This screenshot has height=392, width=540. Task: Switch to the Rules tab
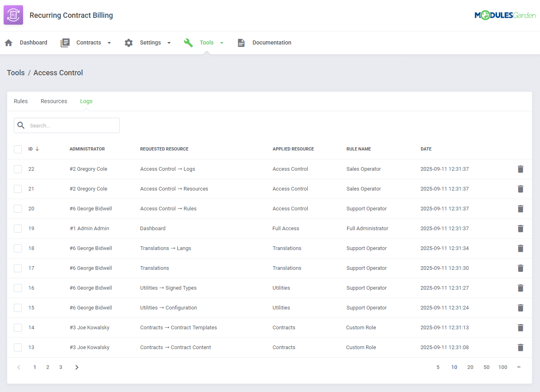click(x=21, y=101)
